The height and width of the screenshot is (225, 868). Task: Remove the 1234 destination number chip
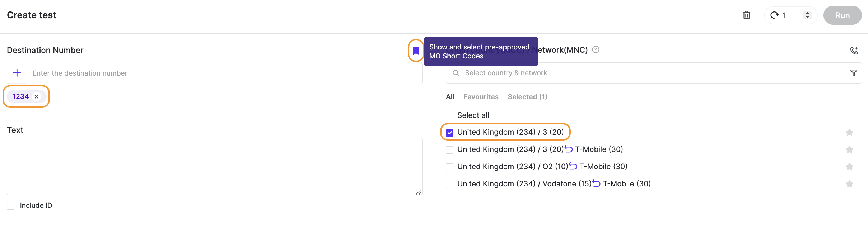point(36,96)
